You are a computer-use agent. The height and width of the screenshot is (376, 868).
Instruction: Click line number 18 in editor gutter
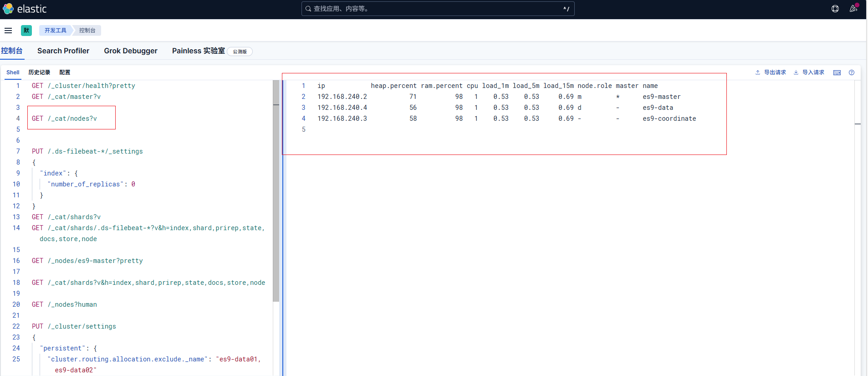pyautogui.click(x=16, y=283)
